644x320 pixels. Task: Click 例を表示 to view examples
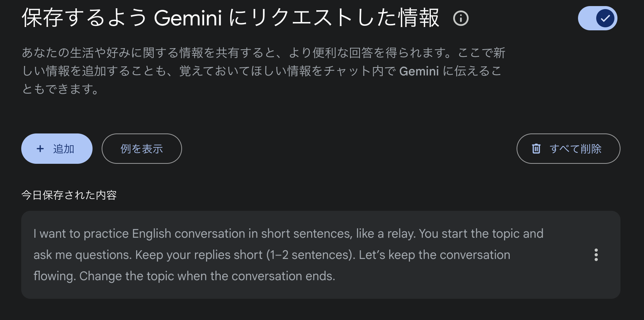[x=141, y=149]
